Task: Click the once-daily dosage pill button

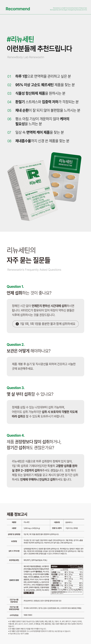Action: click(45, 324)
